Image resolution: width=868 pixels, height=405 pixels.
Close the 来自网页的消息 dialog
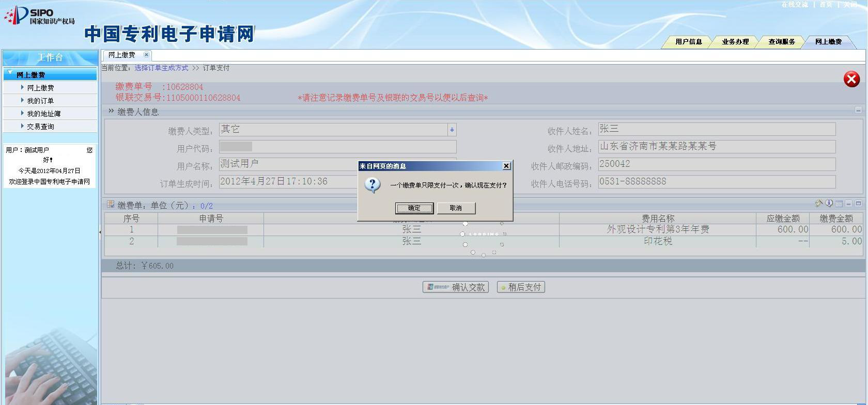click(506, 166)
